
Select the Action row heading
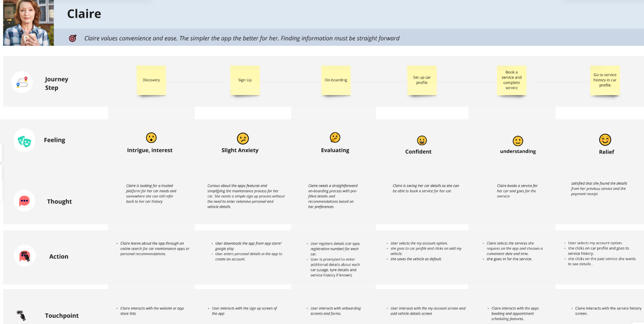pyautogui.click(x=59, y=257)
